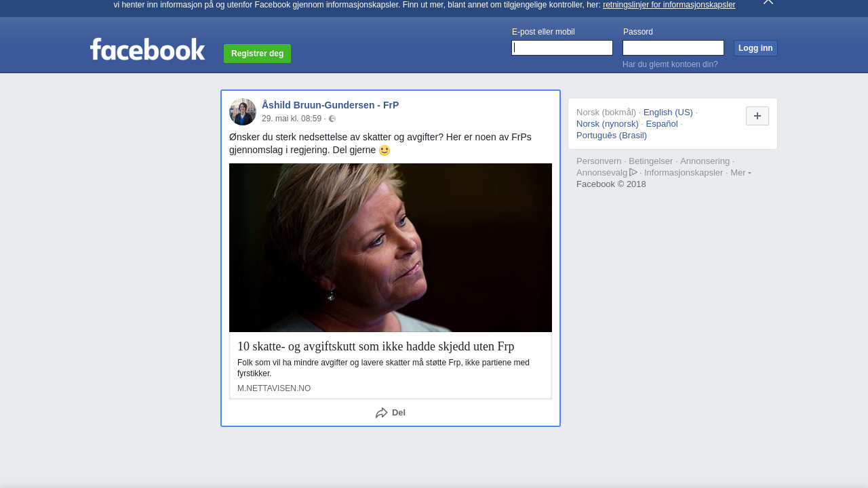Screen dimensions: 868x488
Task: Open the Åshild Bruun-Gundersen - FrP profile name
Action: [x=330, y=105]
